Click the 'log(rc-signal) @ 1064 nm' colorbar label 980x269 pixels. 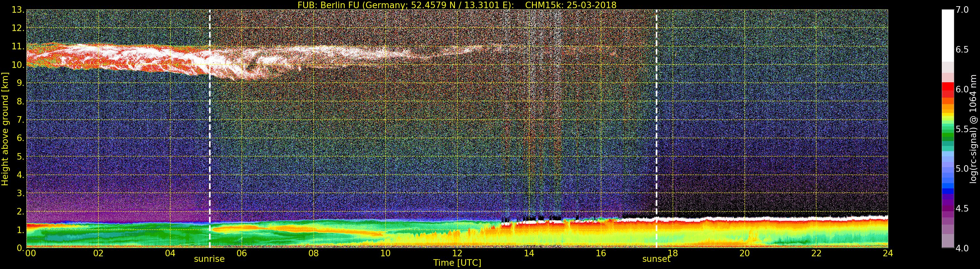973,129
